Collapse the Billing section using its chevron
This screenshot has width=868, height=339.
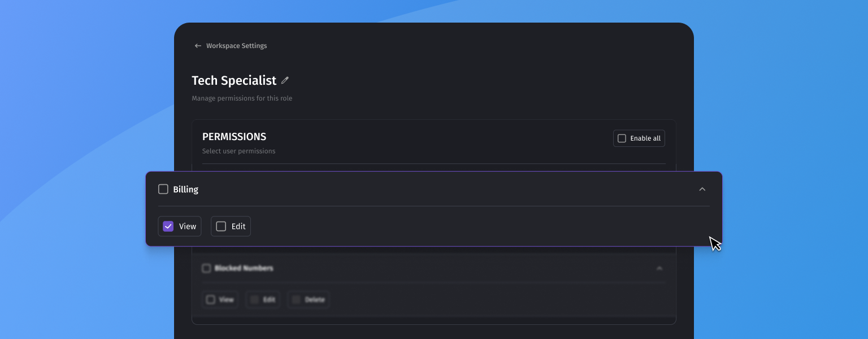tap(702, 189)
